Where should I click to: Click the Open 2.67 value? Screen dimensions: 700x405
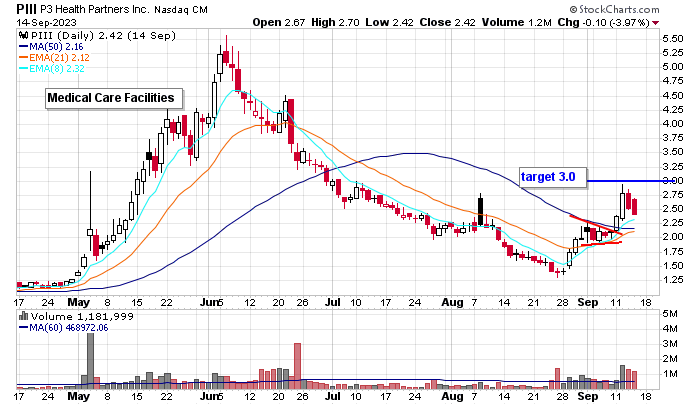point(279,22)
